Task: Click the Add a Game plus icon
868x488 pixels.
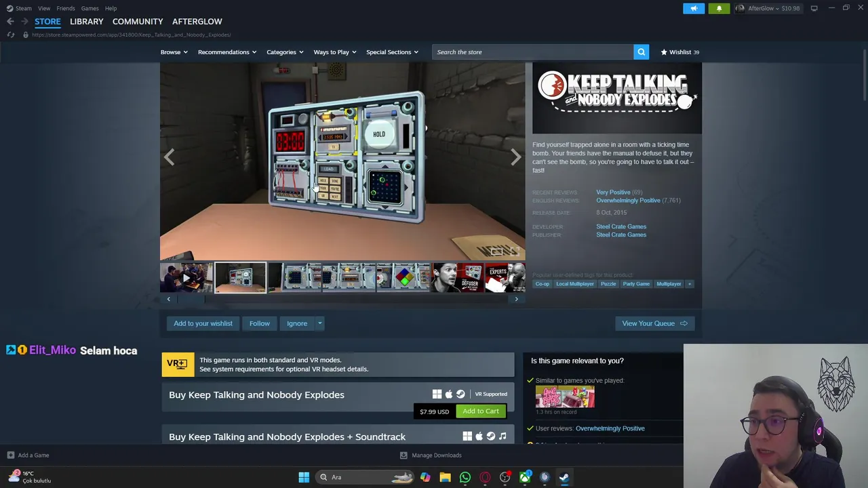Action: [10, 455]
